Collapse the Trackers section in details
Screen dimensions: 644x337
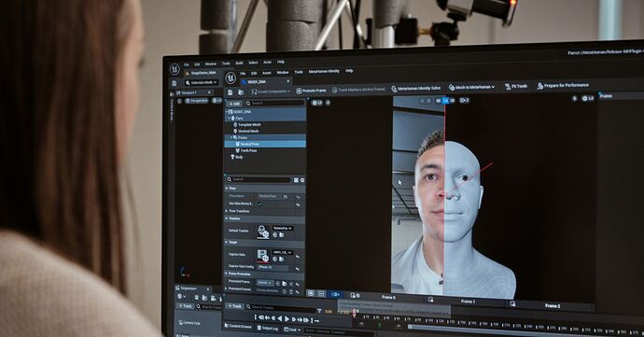point(227,218)
